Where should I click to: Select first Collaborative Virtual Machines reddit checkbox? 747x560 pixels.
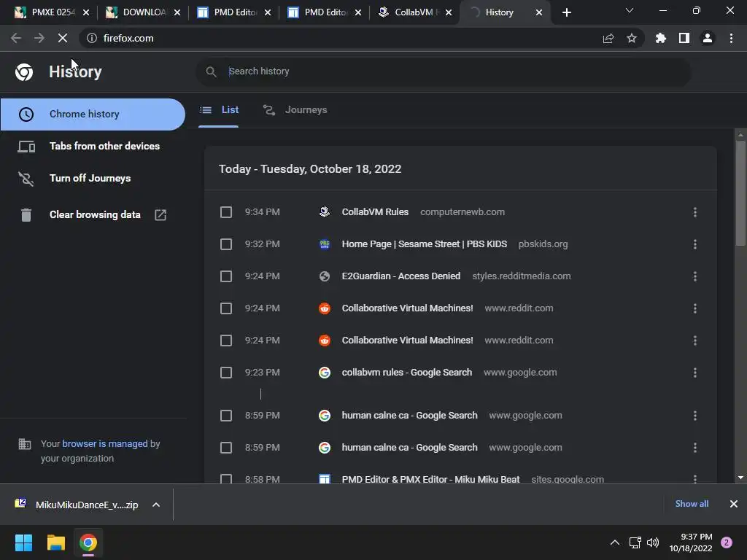point(226,308)
